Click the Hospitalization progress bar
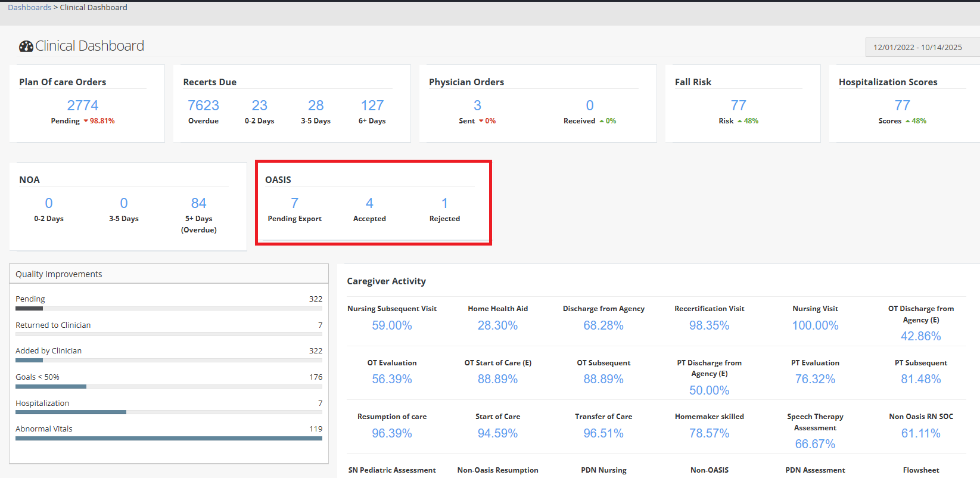This screenshot has height=478, width=980. point(169,412)
